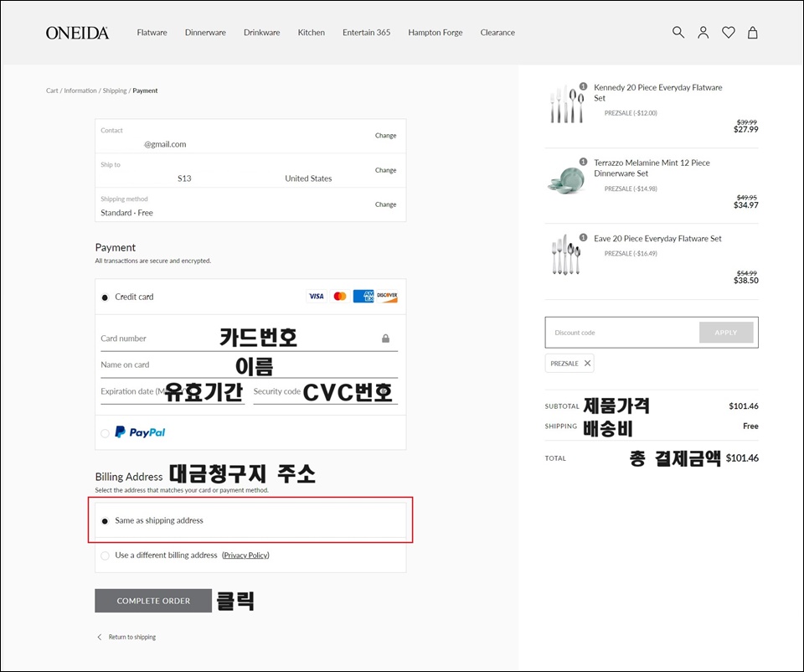
Task: Open the account profile icon
Action: pos(703,33)
